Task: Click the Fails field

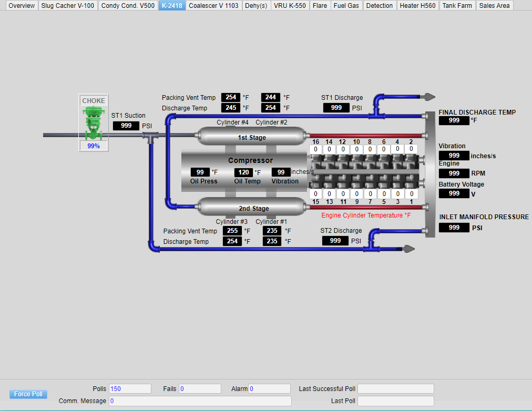Action: coord(200,388)
